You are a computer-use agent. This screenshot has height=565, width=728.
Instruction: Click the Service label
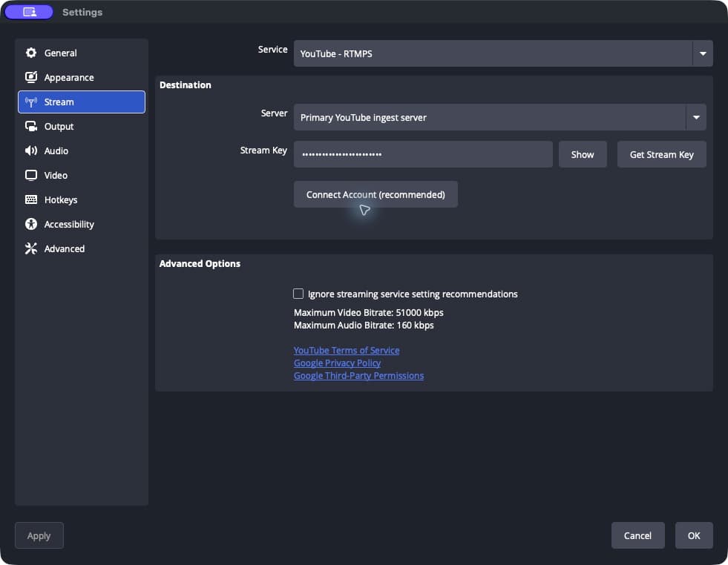(x=272, y=49)
